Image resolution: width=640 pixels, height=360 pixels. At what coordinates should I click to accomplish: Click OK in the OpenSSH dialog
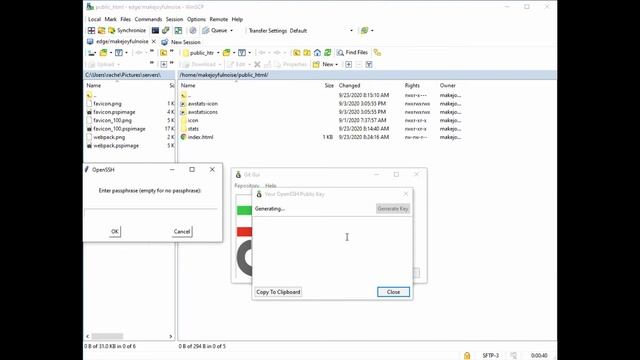[115, 231]
